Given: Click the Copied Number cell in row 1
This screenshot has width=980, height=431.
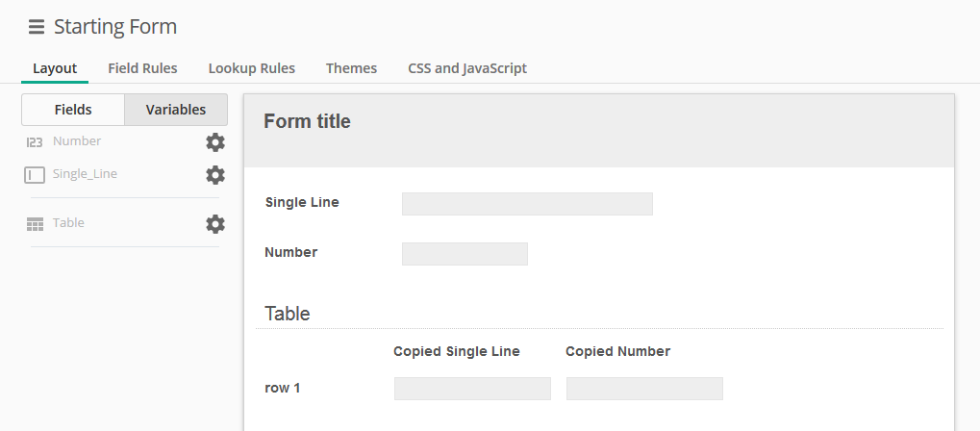Looking at the screenshot, I should coord(645,389).
